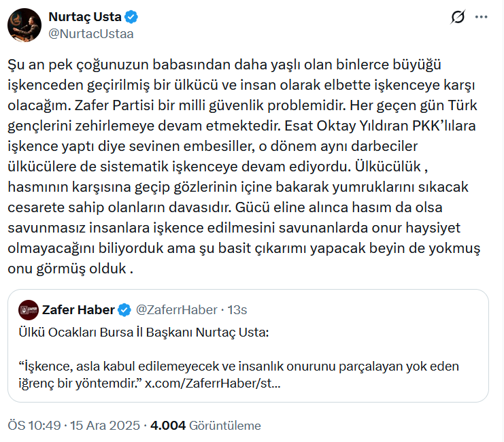Click the ÖS 10:49 post time
Viewport: 504px width, 442px height.
[x=34, y=426]
